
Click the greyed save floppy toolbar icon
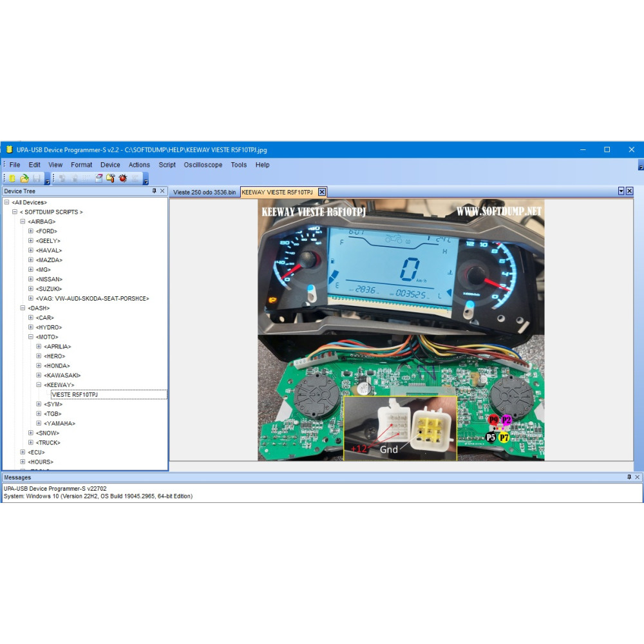(37, 178)
